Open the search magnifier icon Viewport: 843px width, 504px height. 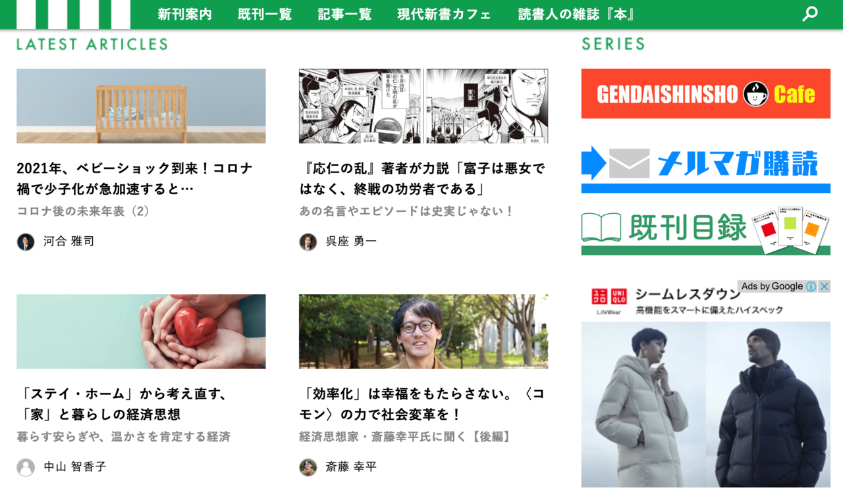tap(810, 14)
